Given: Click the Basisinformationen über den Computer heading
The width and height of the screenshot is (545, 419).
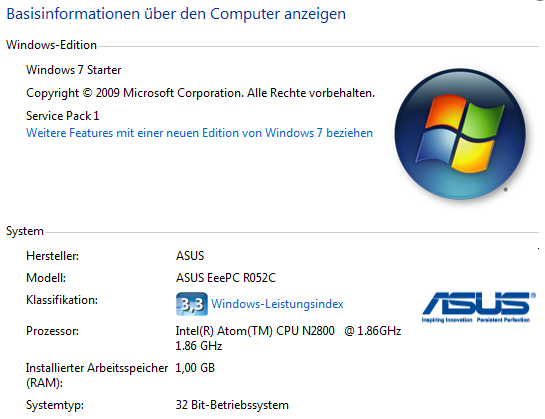Looking at the screenshot, I should [176, 14].
